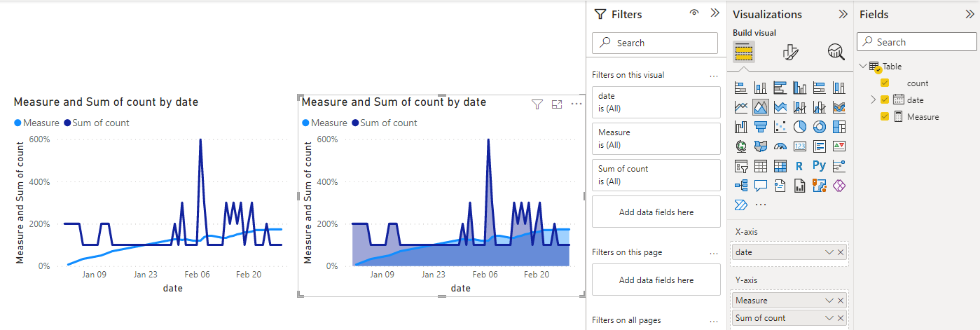This screenshot has width=980, height=330.
Task: Collapse the Visualizations pane
Action: point(843,14)
